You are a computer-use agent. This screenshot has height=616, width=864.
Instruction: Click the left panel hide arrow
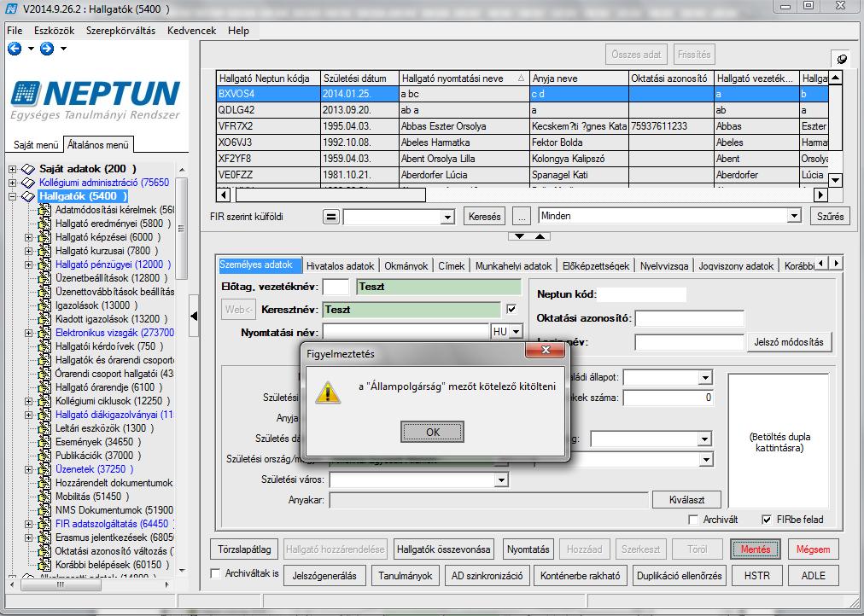(x=194, y=316)
